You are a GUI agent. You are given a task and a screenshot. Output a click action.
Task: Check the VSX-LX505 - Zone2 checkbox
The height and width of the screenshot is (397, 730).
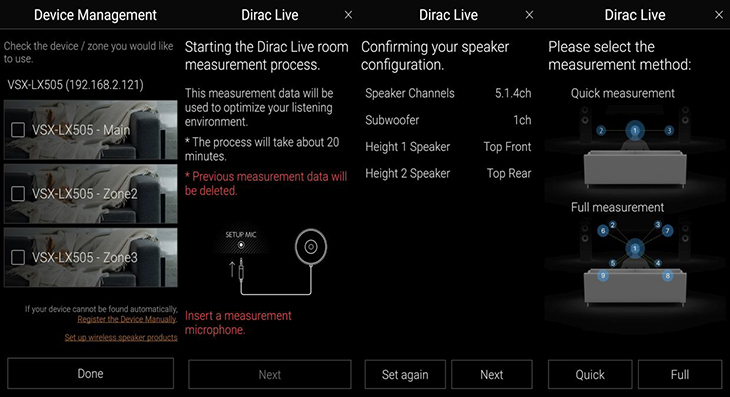pos(18,194)
